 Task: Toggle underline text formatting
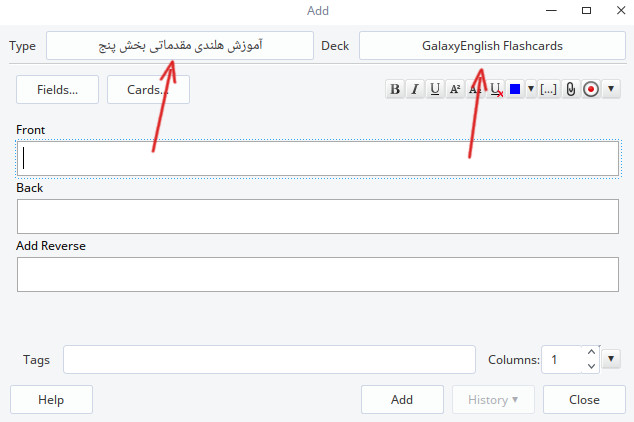434,89
